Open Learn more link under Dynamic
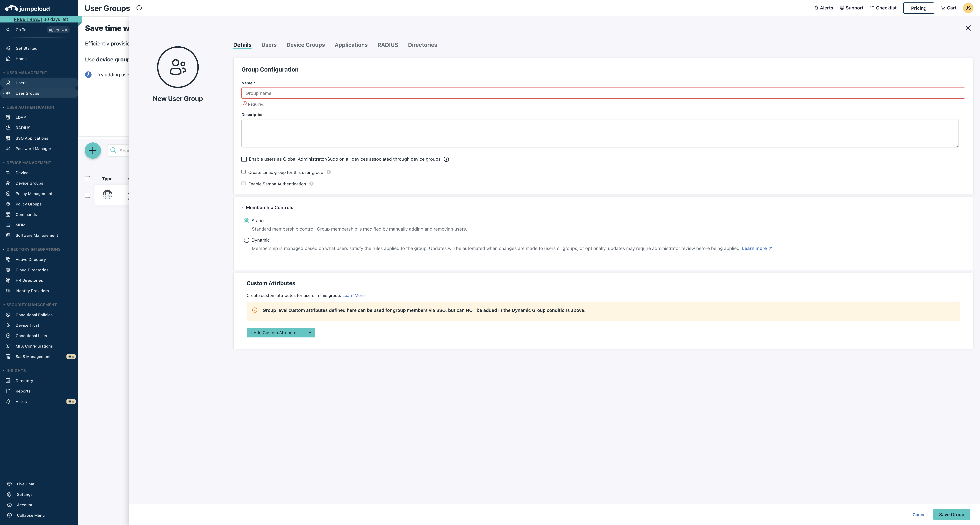Viewport: 980px width, 525px height. coord(757,248)
